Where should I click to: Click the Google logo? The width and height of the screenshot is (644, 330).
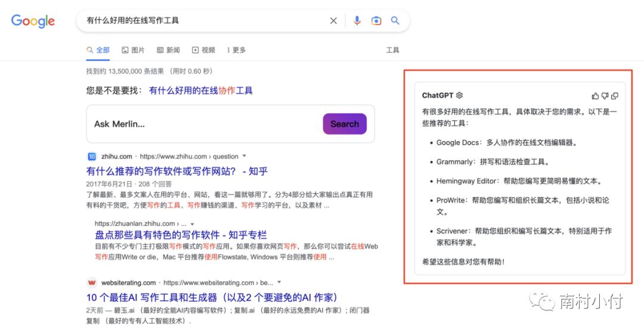(33, 21)
